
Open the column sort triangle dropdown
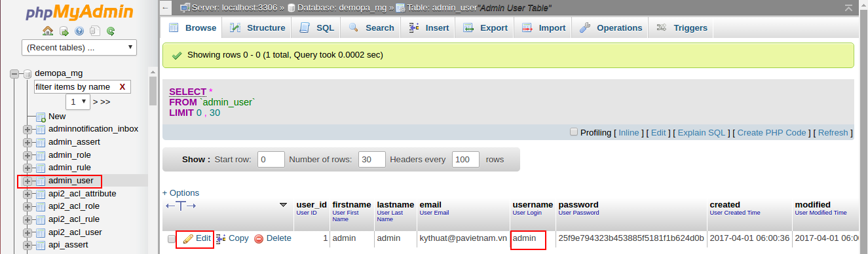pos(283,205)
